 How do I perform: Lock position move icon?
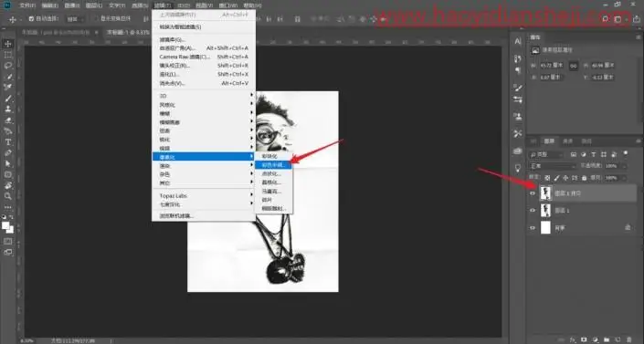[x=565, y=178]
